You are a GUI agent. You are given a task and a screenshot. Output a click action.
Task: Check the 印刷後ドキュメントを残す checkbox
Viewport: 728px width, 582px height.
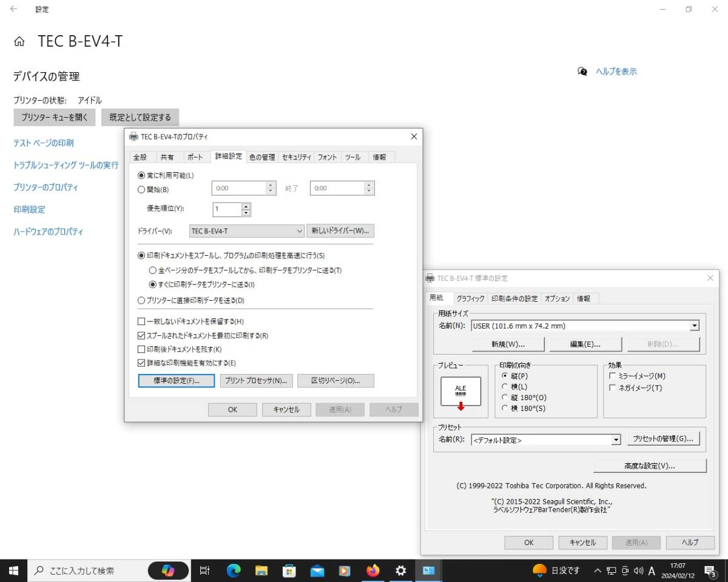pos(141,349)
